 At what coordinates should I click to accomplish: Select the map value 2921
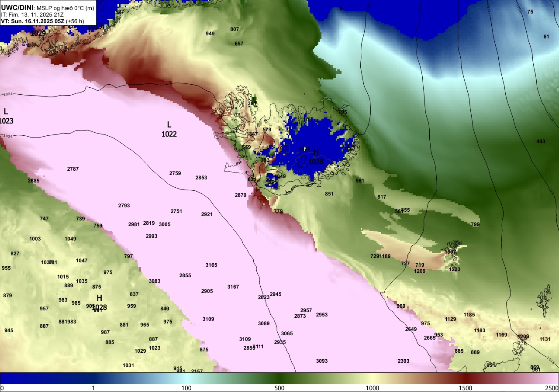[207, 214]
